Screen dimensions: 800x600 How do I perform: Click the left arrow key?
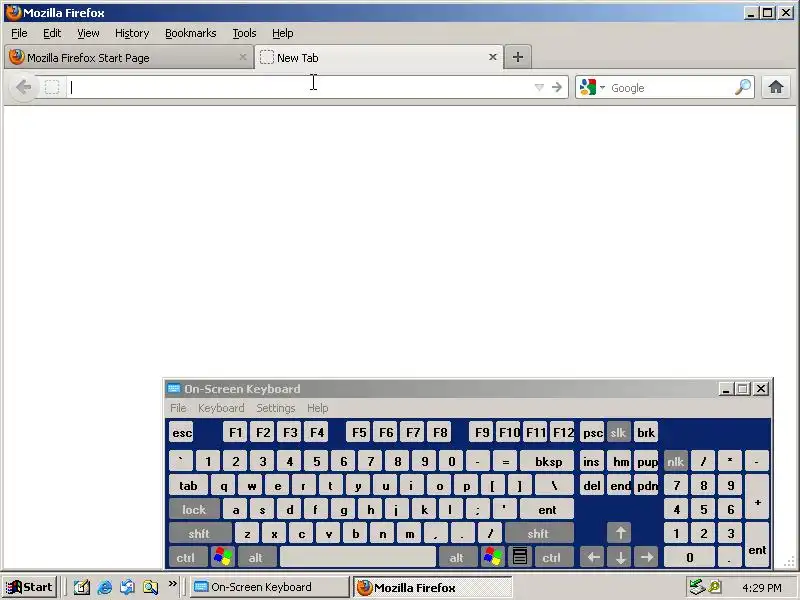pyautogui.click(x=593, y=558)
